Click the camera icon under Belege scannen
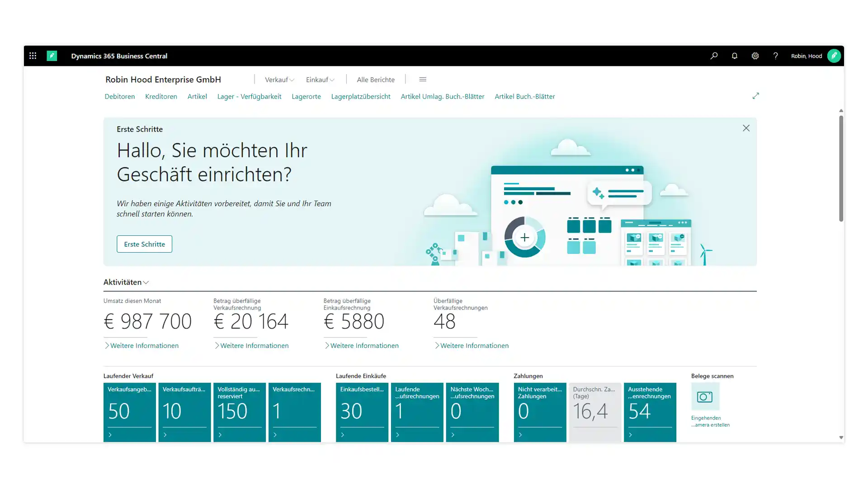The height and width of the screenshot is (488, 868). pyautogui.click(x=705, y=397)
